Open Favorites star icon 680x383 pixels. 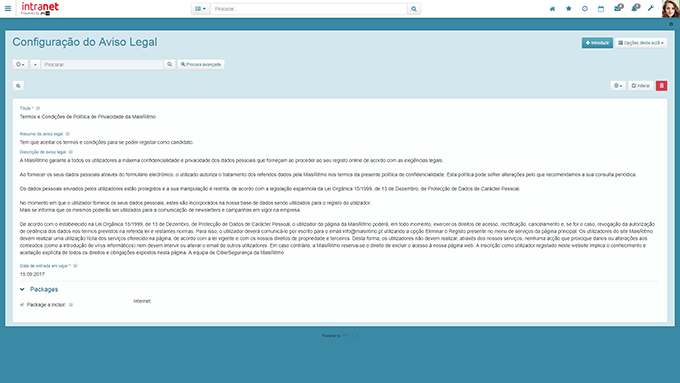[569, 9]
